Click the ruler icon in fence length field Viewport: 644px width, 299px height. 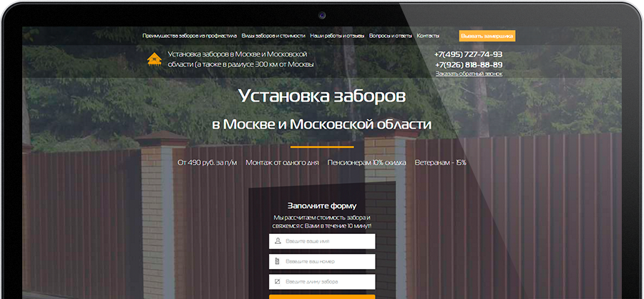tap(277, 281)
